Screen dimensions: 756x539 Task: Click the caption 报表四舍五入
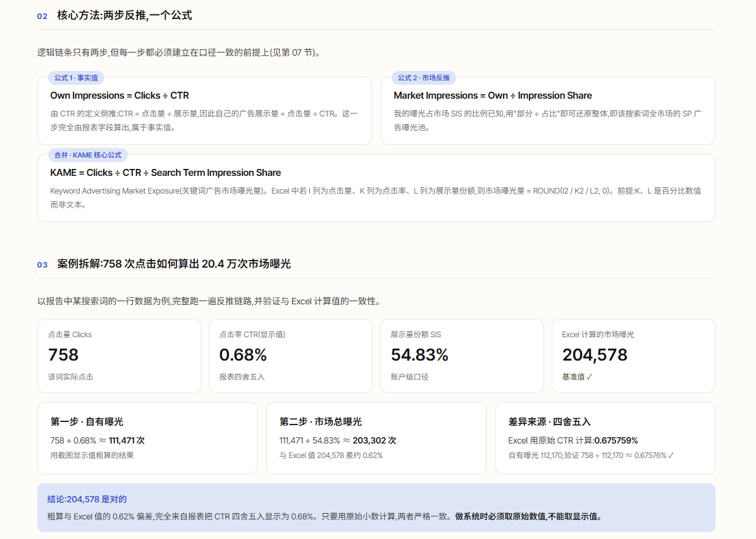242,377
